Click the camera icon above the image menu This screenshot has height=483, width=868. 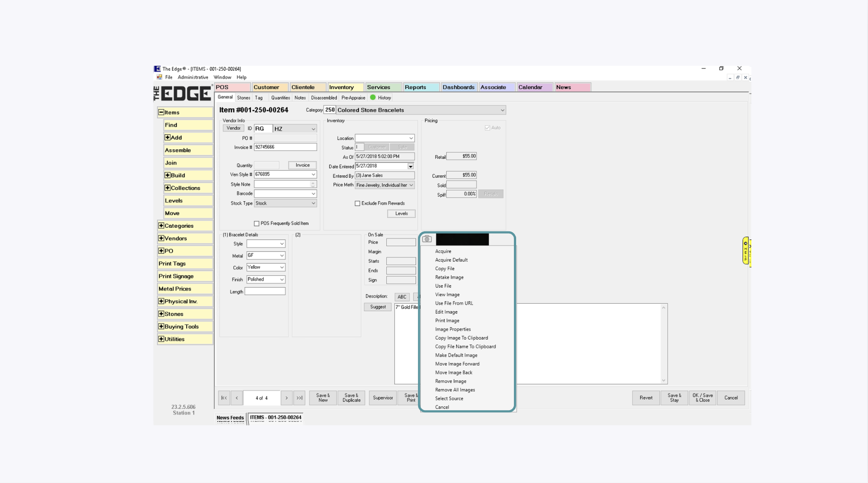click(x=426, y=239)
